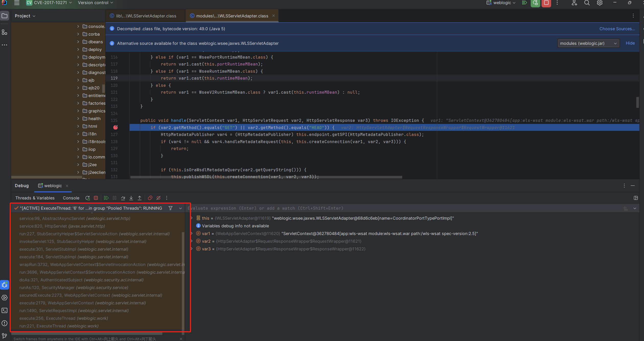
Task: Click the thread frames filter icon
Action: point(171,208)
